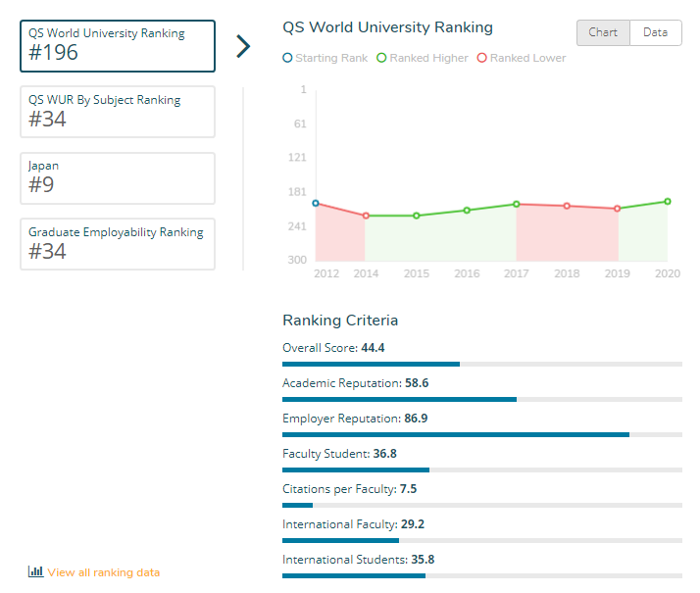700x593 pixels.
Task: Click the Overall Score progress bar
Action: coord(482,364)
